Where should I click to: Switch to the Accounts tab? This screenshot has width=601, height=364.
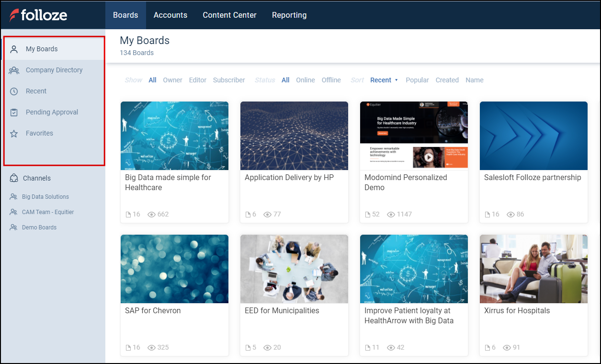[x=170, y=15]
